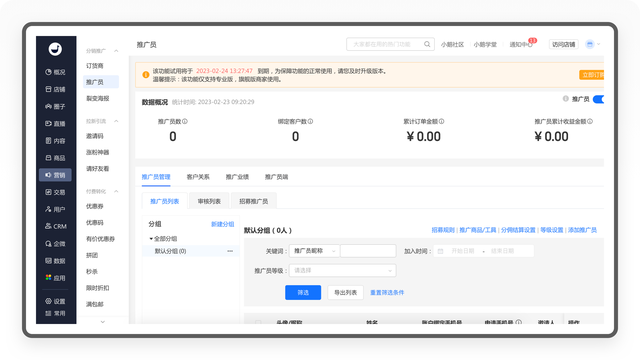Open the 推广员昵称 keyword dropdown
The image size is (640, 360).
314,251
